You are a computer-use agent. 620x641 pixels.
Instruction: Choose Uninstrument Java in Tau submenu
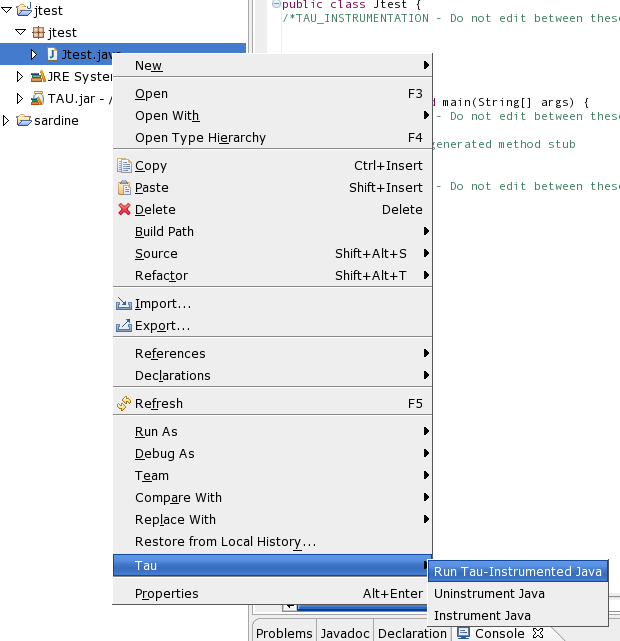(518, 594)
